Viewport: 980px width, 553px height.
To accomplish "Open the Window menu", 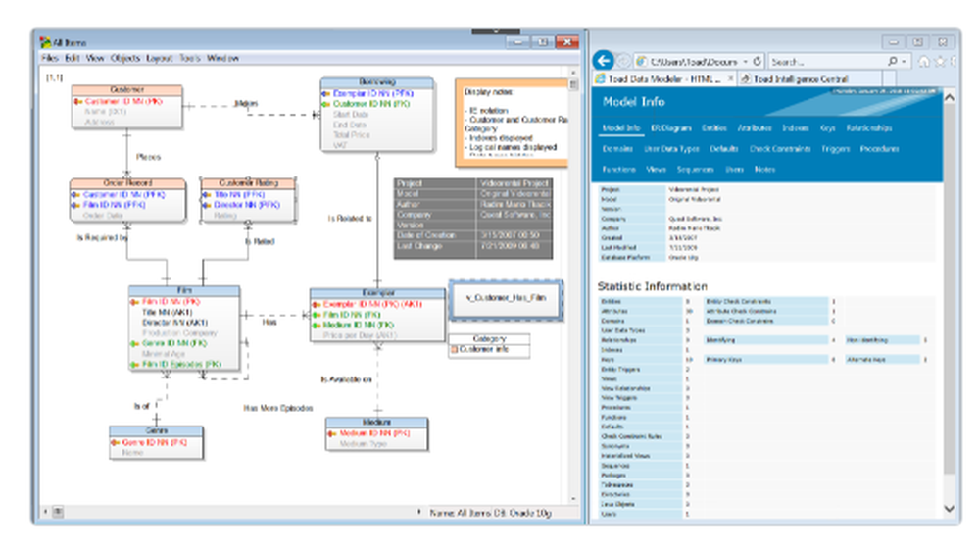I will (x=222, y=58).
